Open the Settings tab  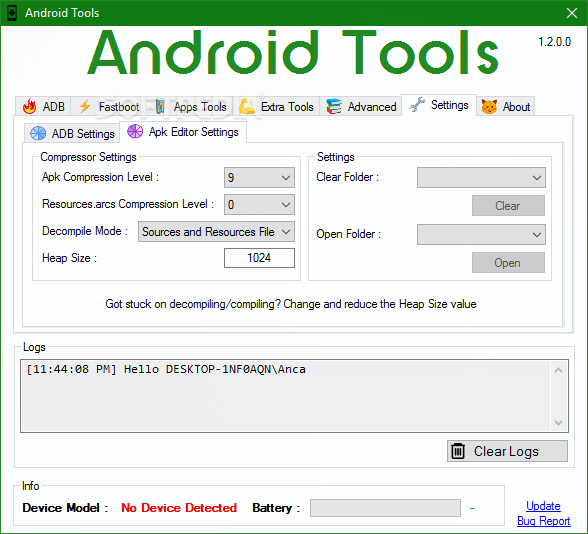(x=439, y=105)
